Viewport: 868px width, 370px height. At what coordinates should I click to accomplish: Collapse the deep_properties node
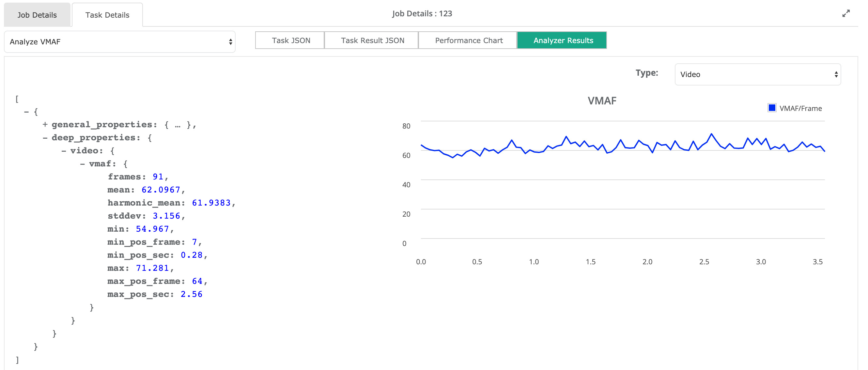44,138
